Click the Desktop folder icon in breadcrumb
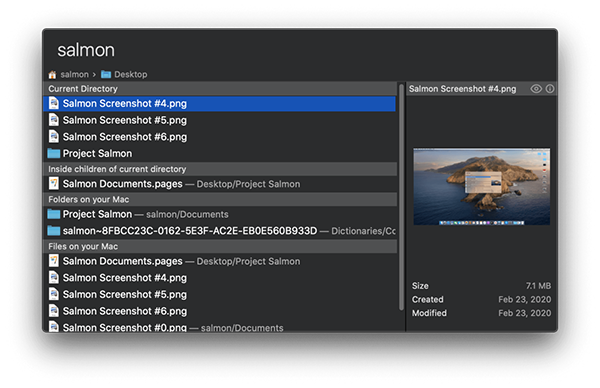 point(106,74)
